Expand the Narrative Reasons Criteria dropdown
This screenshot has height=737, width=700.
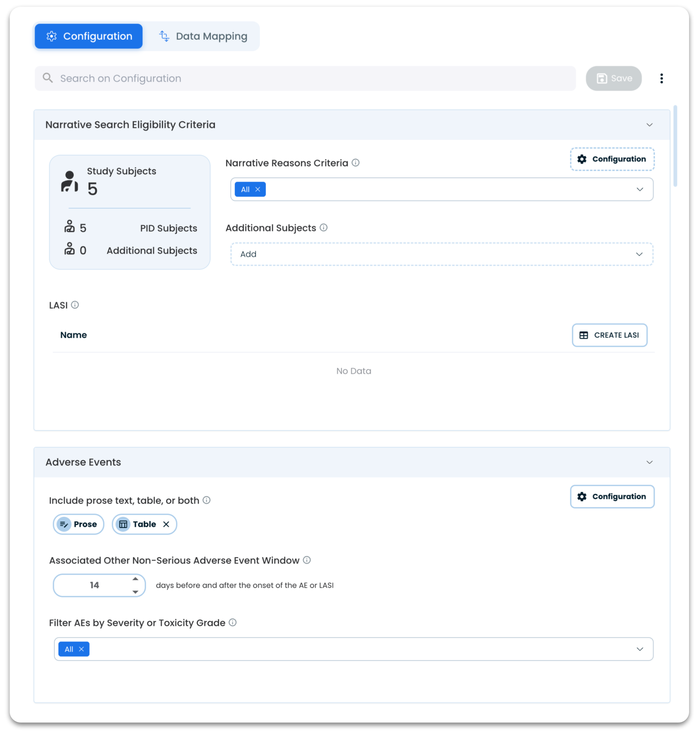(639, 190)
